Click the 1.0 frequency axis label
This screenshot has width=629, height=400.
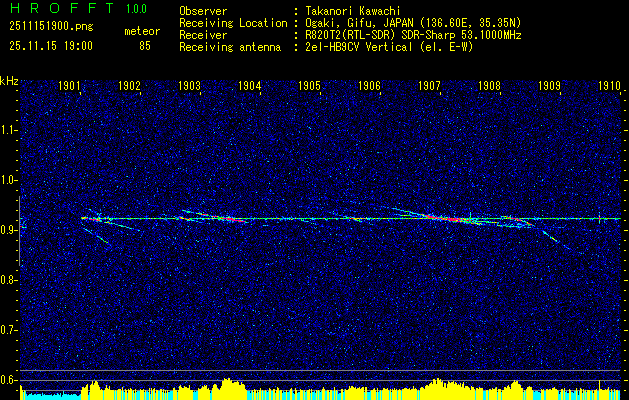(9, 181)
